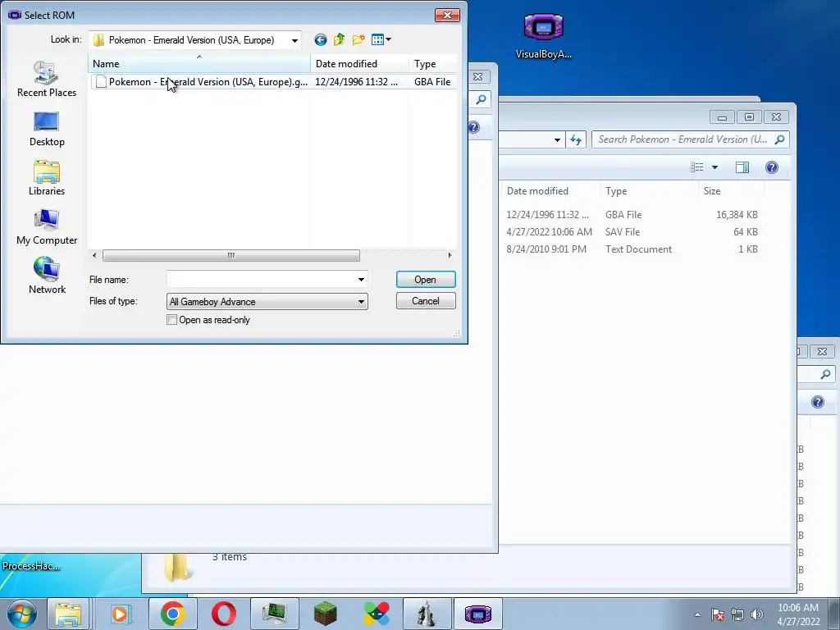
Task: Open Minecraft from the taskbar
Action: (x=325, y=614)
